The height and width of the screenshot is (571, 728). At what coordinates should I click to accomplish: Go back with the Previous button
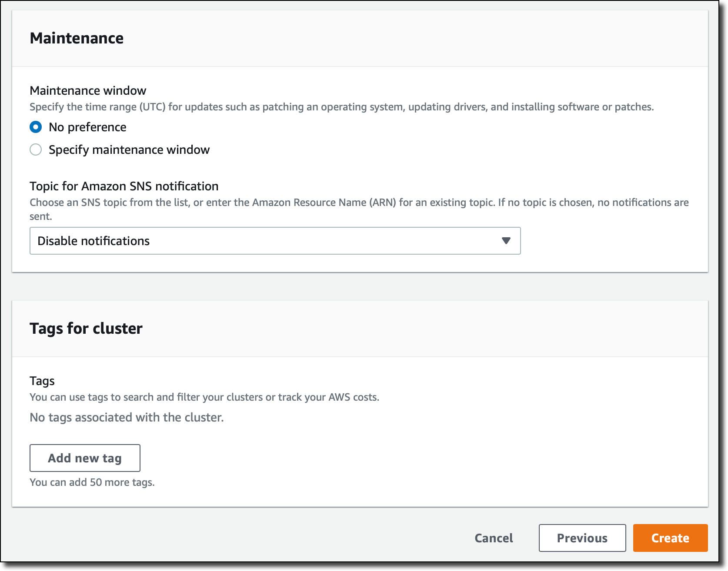582,538
